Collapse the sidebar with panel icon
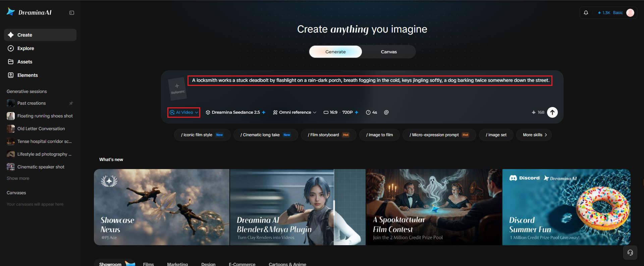 point(72,13)
